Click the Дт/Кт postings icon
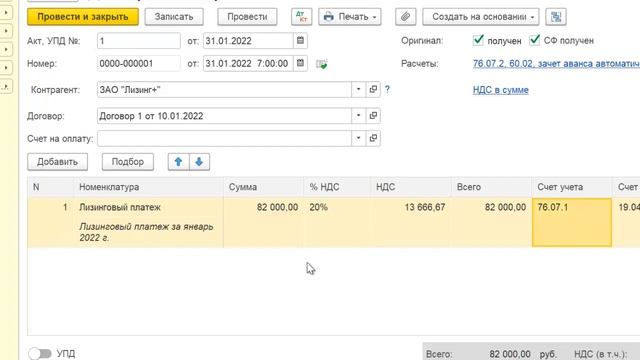This screenshot has width=640, height=360. (302, 17)
